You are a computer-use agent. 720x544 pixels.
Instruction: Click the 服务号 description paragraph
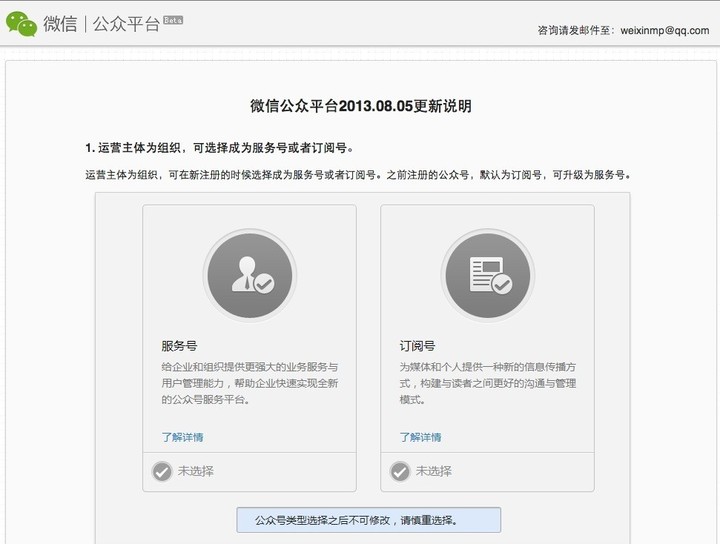(249, 383)
